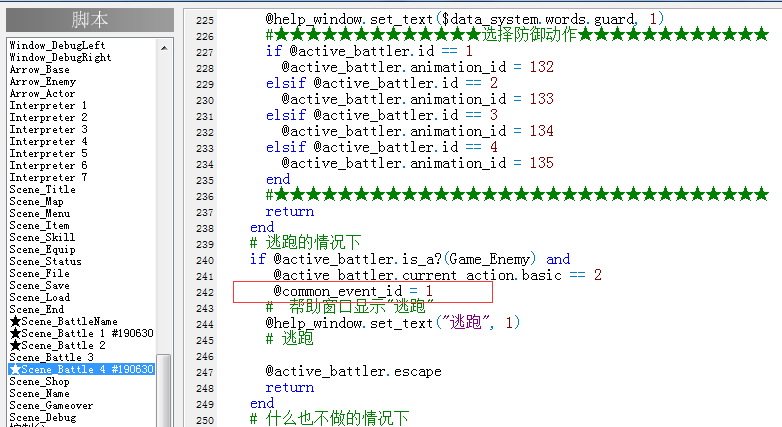Open the Interpreter 5 script
Screen dimensions: 782x427
48,153
